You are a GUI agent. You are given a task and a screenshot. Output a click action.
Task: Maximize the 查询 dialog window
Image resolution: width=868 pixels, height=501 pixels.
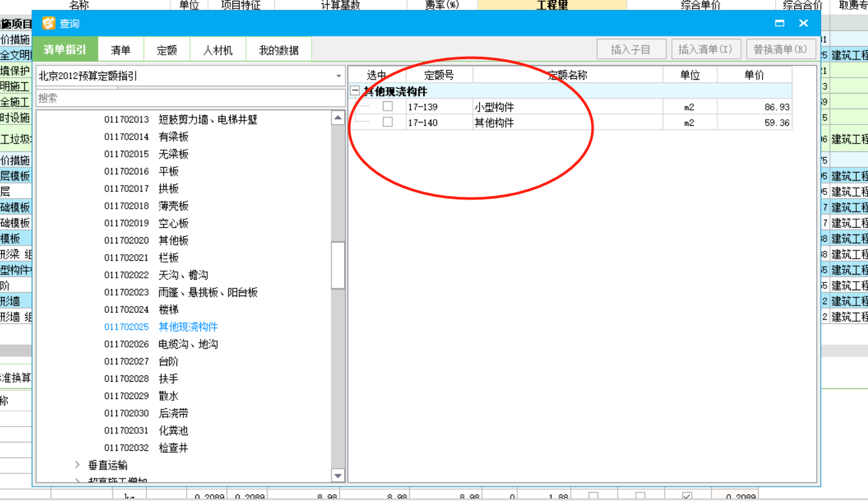click(x=780, y=23)
